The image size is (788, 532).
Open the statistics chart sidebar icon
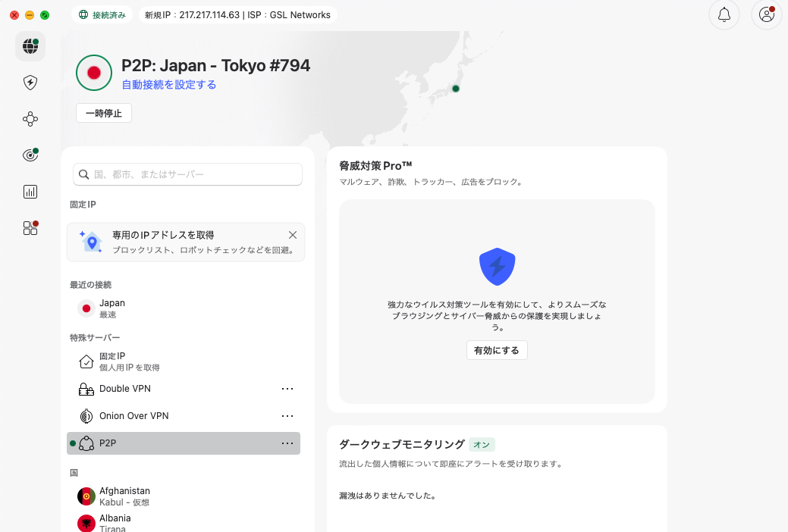30,192
